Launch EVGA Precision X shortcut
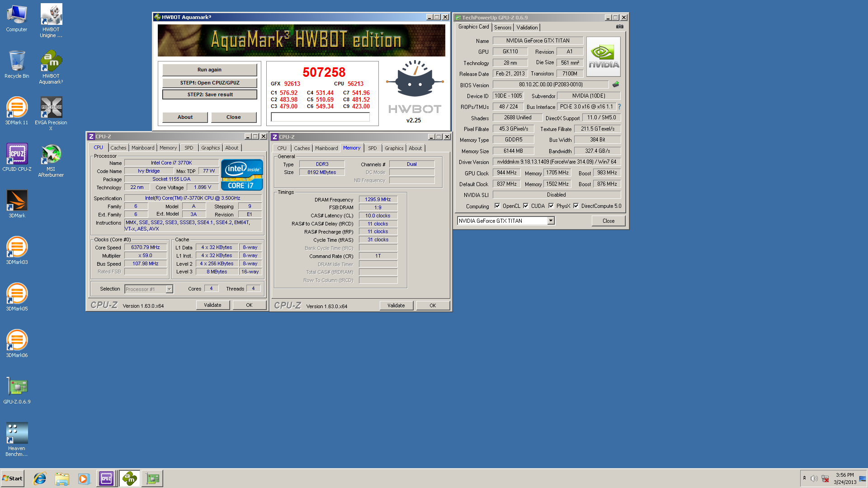This screenshot has width=868, height=488. pyautogui.click(x=51, y=113)
